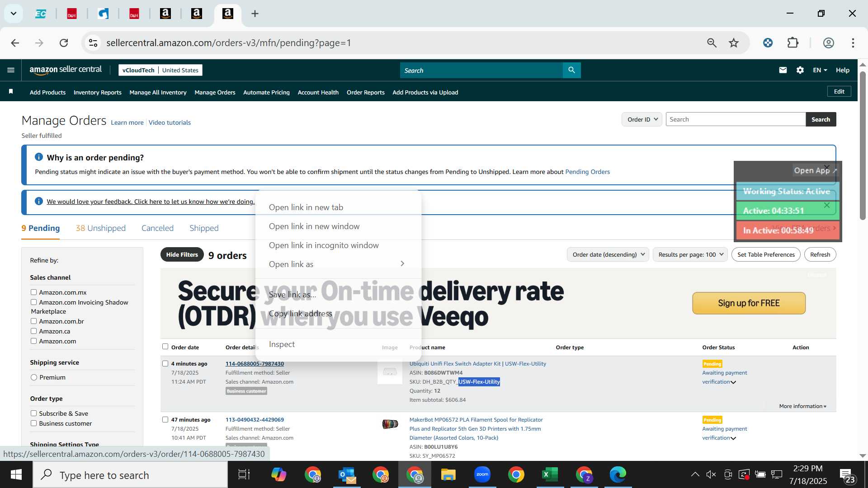Check the Amazon.com.mx sales channel box
Screen dimensions: 868x488
tap(33, 292)
